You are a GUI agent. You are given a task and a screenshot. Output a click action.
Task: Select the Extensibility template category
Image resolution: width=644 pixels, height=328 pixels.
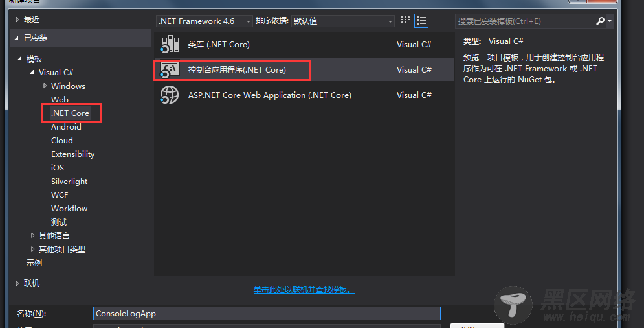(72, 154)
